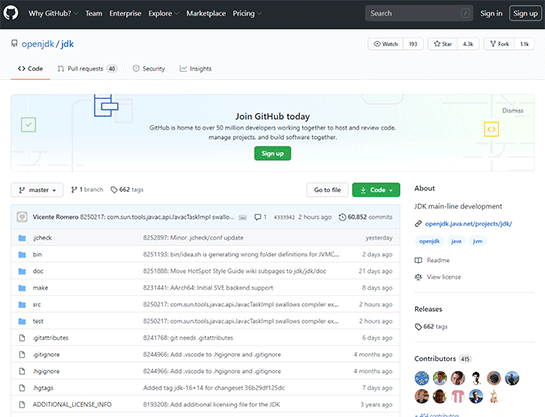The height and width of the screenshot is (417, 545).
Task: Open the 193 watchers count
Action: pyautogui.click(x=413, y=44)
